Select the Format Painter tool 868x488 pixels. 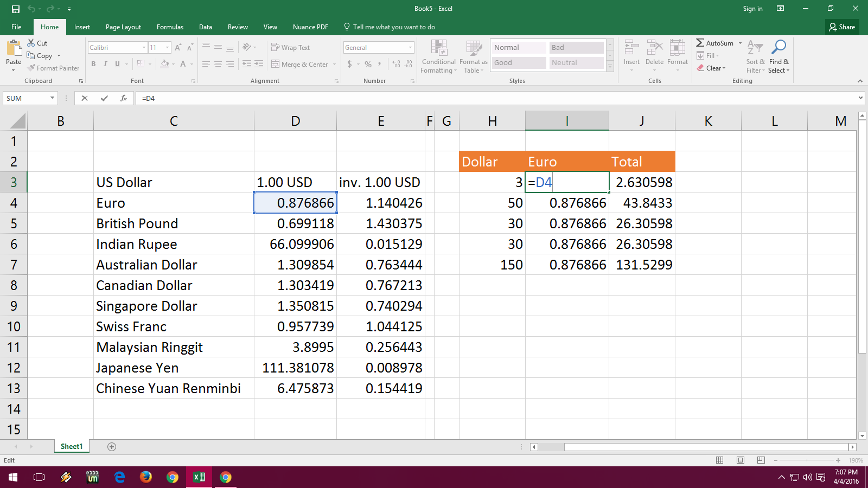pyautogui.click(x=53, y=68)
